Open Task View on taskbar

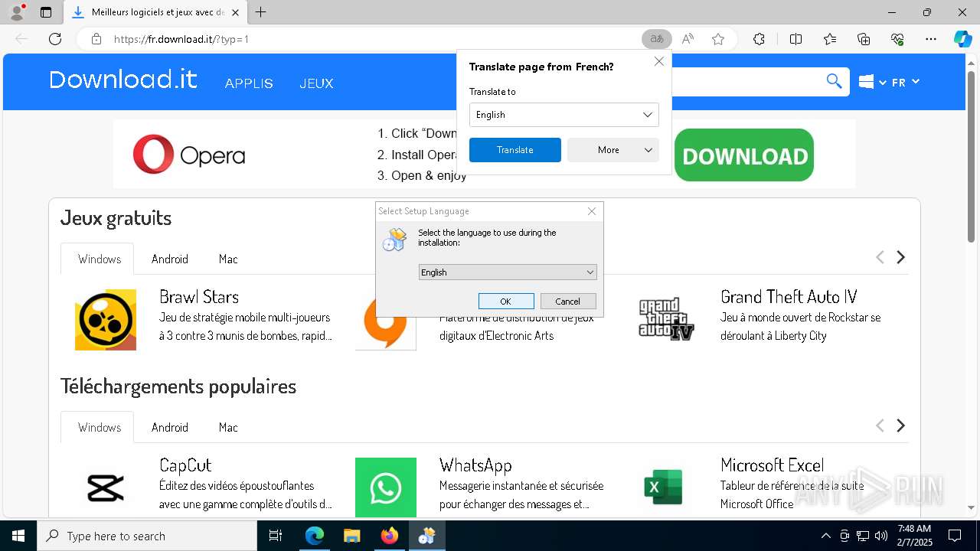[276, 536]
